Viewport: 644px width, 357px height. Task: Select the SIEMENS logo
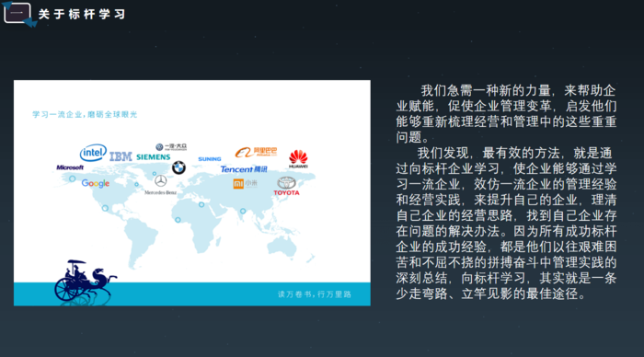point(154,157)
